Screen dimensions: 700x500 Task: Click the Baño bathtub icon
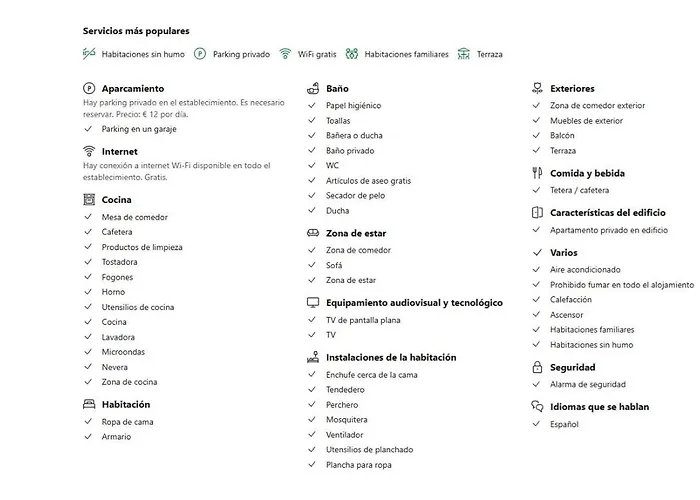pos(313,88)
